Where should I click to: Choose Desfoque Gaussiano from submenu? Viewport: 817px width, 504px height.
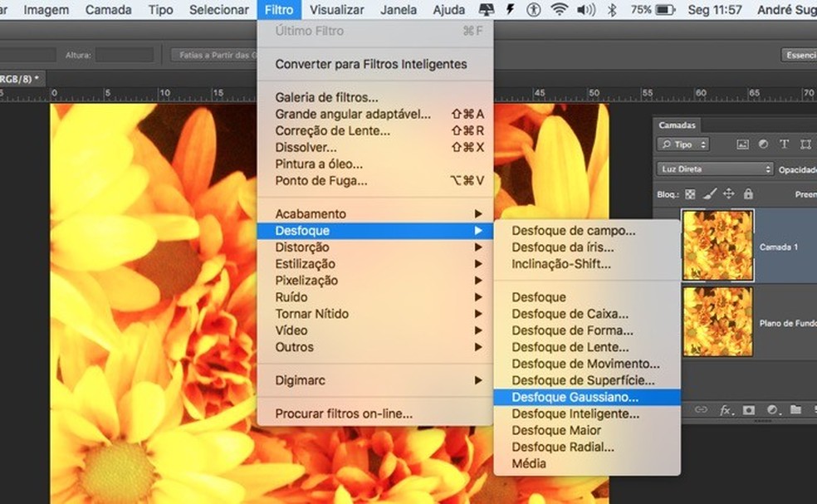click(587, 397)
